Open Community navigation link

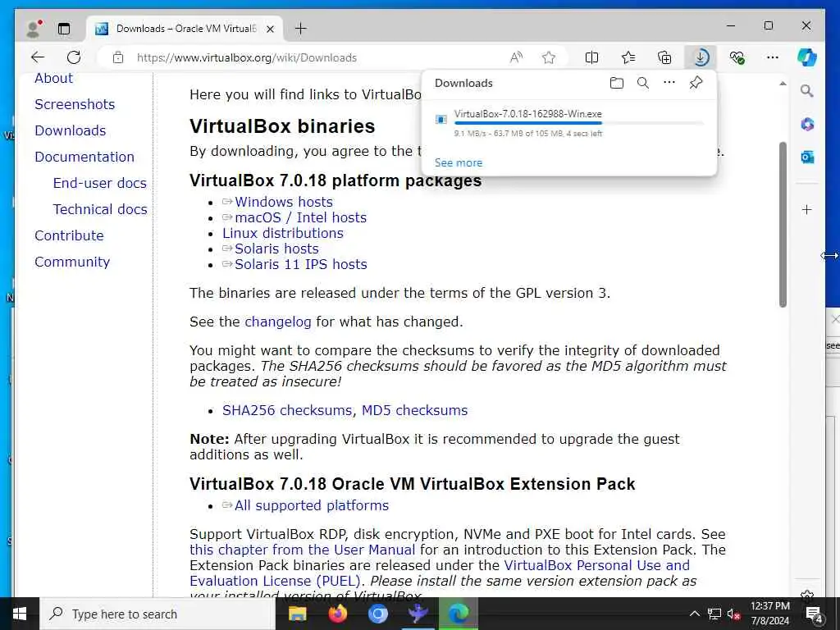[x=72, y=262]
